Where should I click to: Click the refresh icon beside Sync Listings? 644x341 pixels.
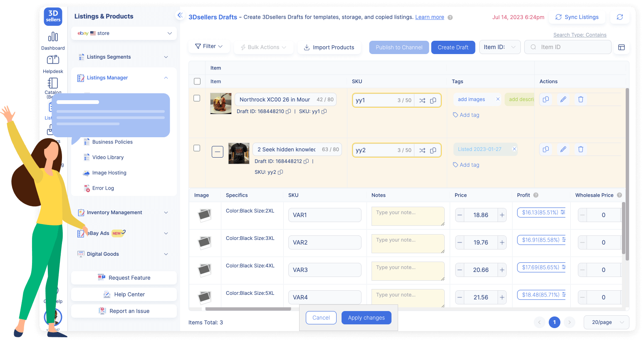[620, 17]
